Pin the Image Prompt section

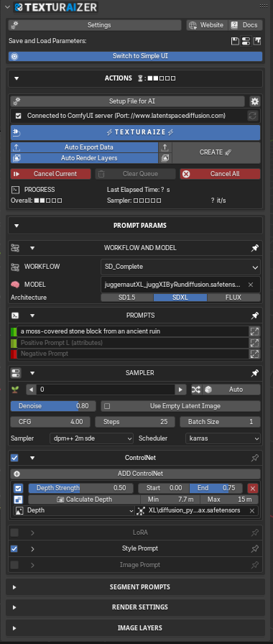click(x=255, y=565)
